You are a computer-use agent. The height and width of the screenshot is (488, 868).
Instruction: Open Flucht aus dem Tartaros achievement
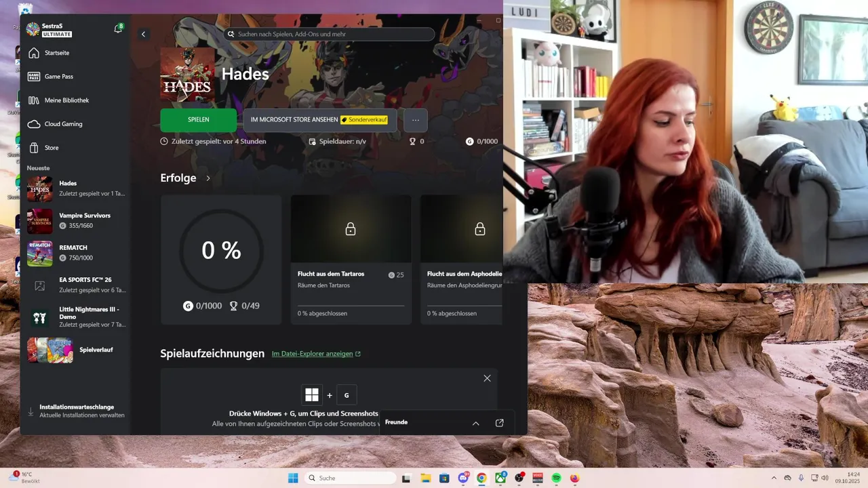click(351, 260)
